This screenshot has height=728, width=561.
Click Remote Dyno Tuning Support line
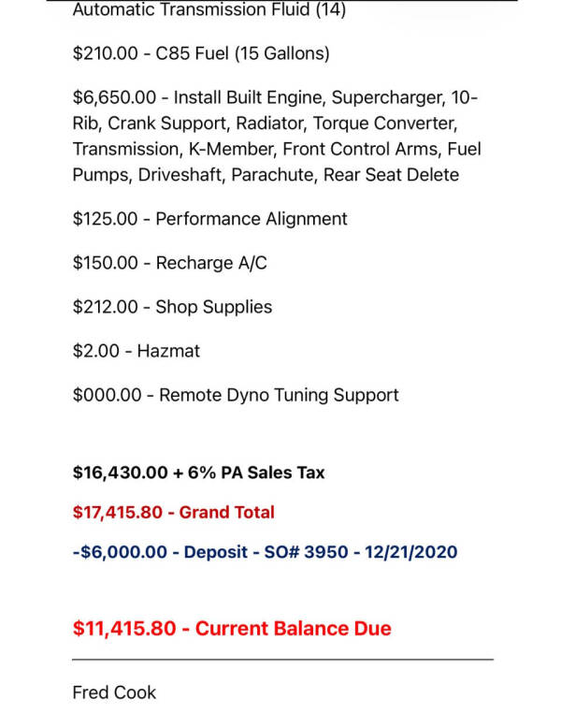pyautogui.click(x=236, y=395)
